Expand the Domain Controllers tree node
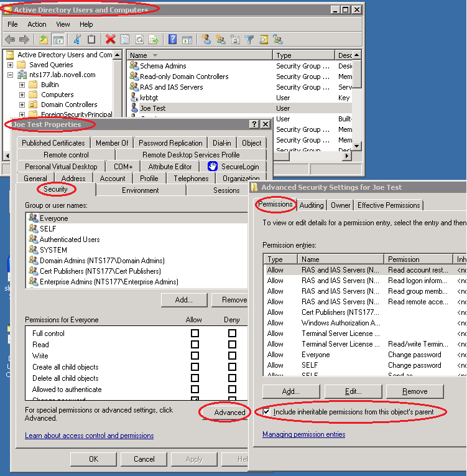 22,105
